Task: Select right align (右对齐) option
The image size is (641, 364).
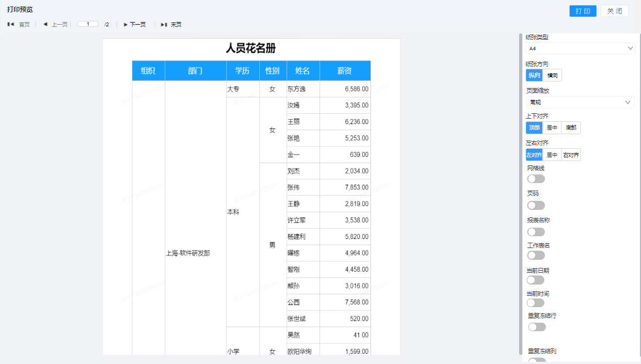Action: pyautogui.click(x=571, y=155)
